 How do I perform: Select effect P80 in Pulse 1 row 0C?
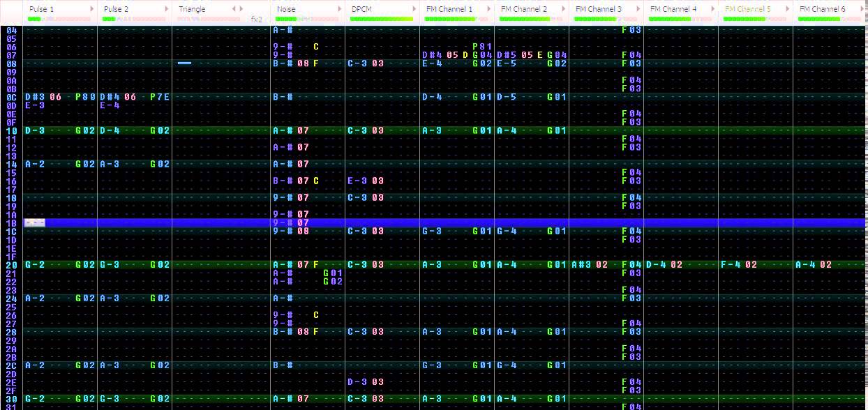[85, 97]
